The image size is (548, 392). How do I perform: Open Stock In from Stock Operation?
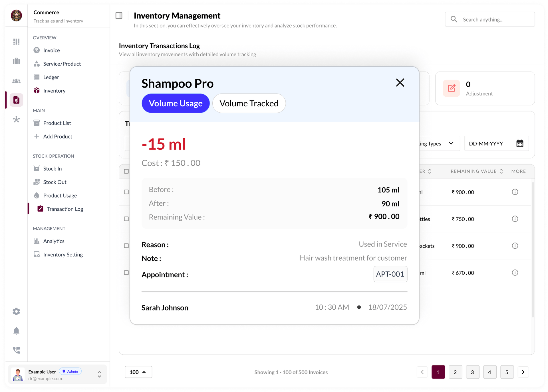click(x=52, y=168)
